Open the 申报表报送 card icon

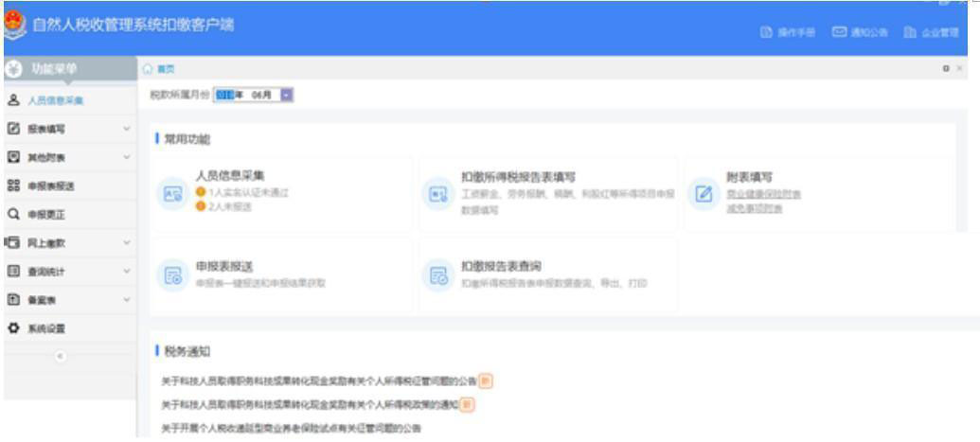pyautogui.click(x=172, y=275)
